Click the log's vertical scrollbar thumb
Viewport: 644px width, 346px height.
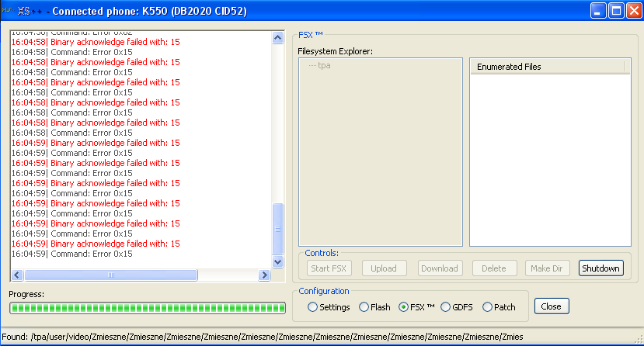tap(278, 228)
